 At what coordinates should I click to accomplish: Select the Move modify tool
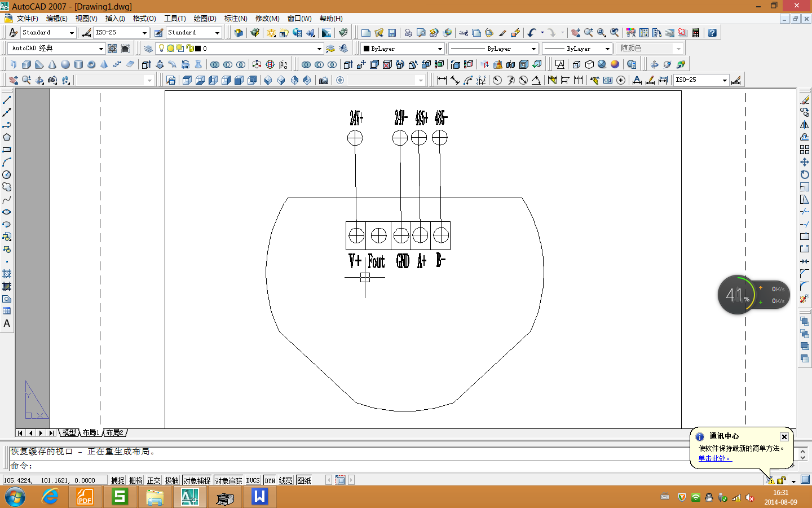(805, 162)
